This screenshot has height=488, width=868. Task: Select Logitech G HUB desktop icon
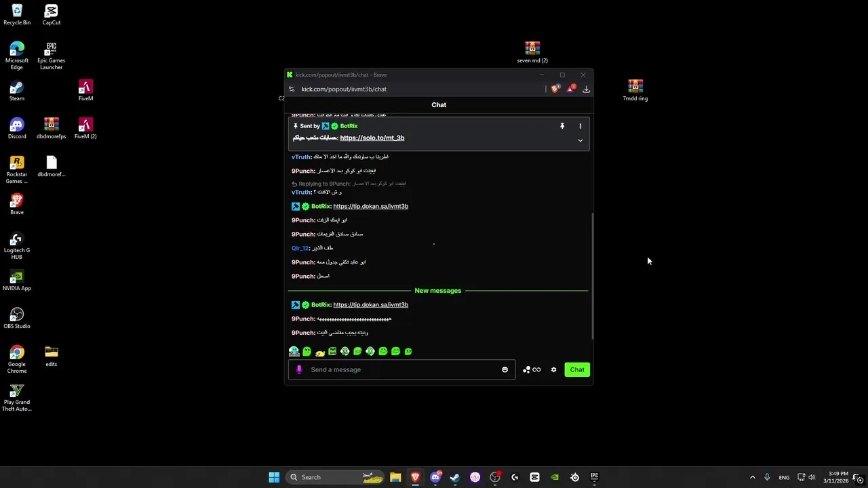click(x=17, y=246)
